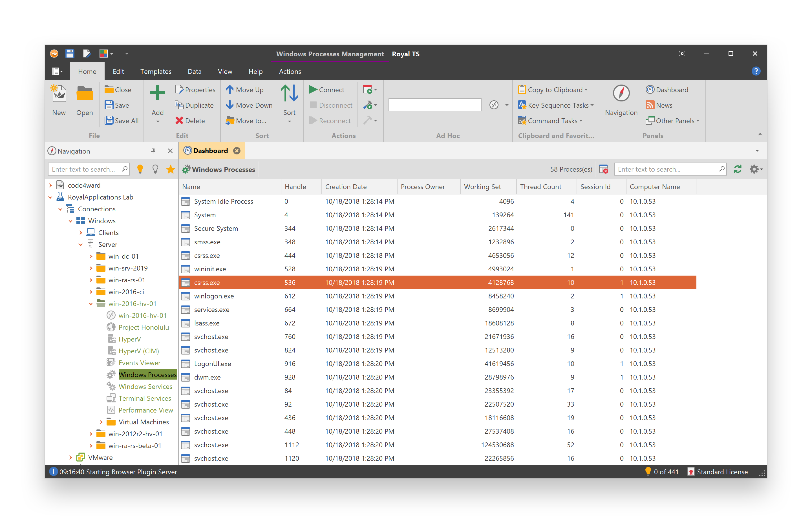Switch to the Templates ribbon tab
This screenshot has height=523, width=812.
(x=156, y=71)
